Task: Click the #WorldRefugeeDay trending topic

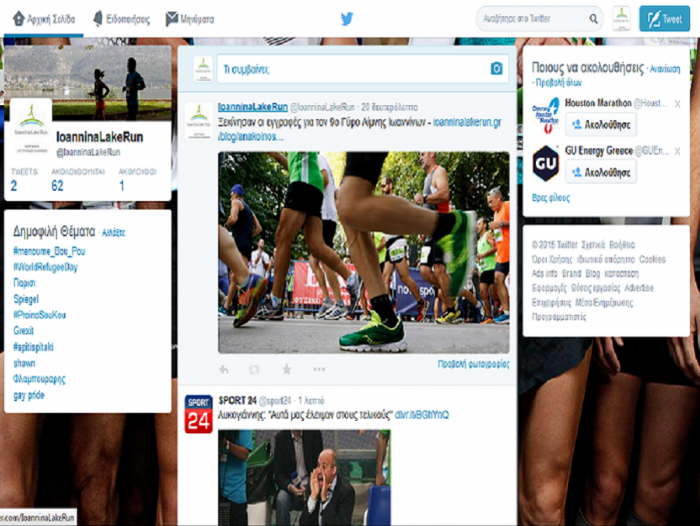Action: (x=45, y=267)
